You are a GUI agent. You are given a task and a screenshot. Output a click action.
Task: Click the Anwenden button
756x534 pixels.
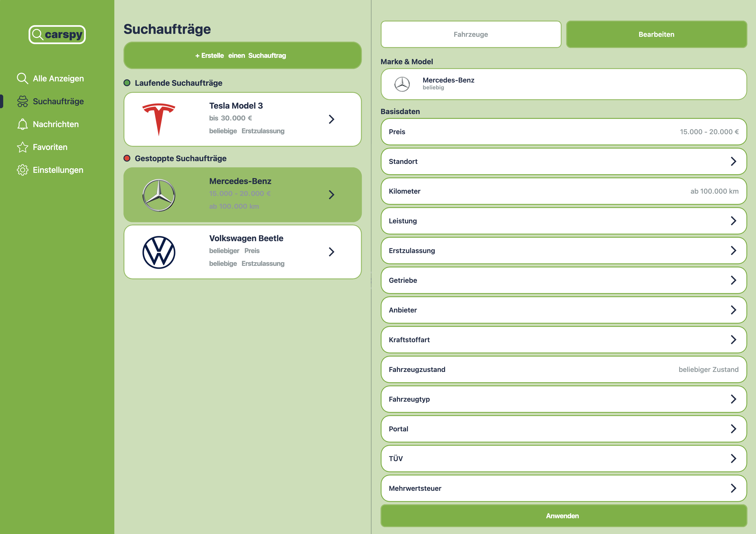563,515
